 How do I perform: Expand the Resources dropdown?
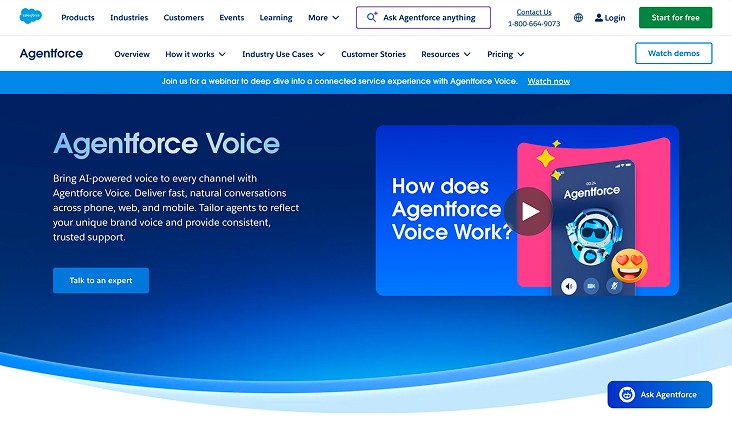467,54
